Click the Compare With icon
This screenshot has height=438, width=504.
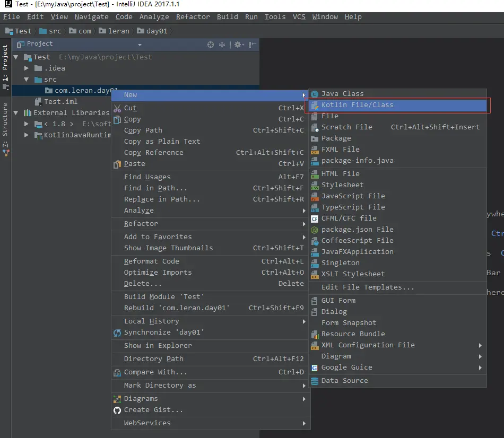(117, 372)
